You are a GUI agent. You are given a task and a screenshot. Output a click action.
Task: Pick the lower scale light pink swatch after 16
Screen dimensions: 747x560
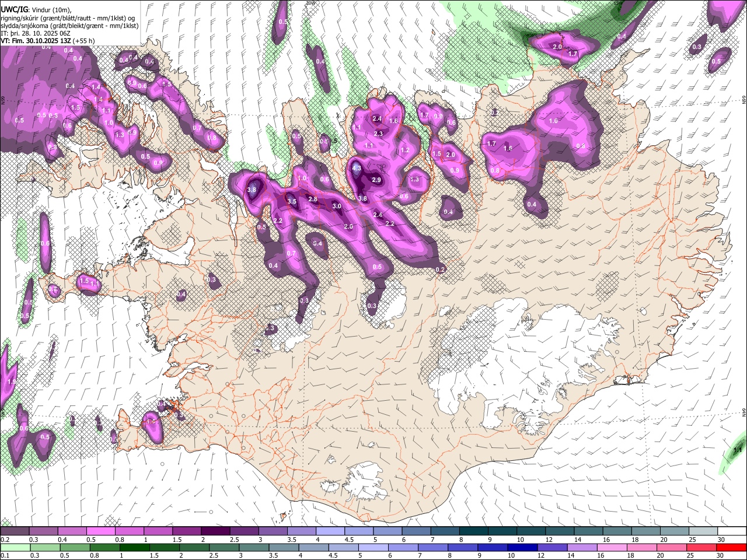612,547
